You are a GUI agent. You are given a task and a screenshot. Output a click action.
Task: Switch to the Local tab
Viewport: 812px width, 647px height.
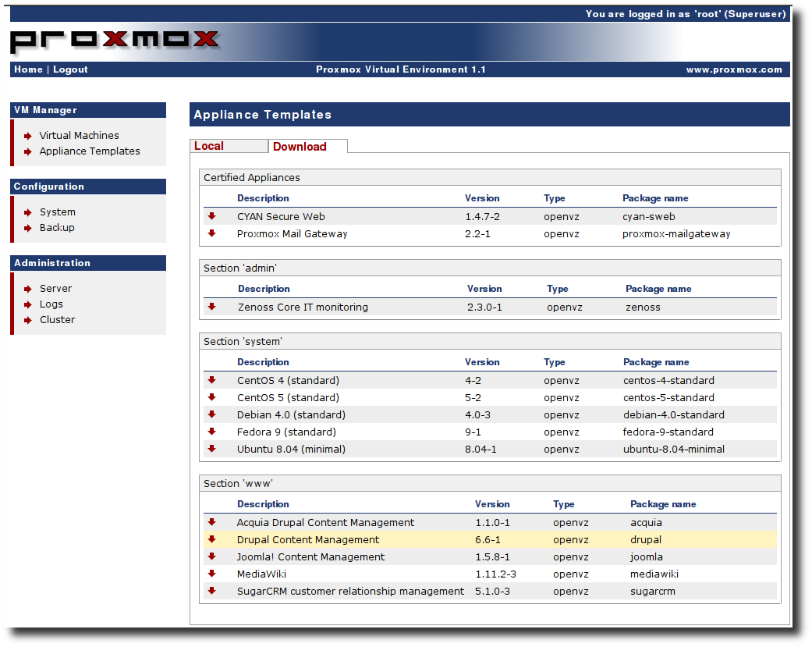coord(229,146)
